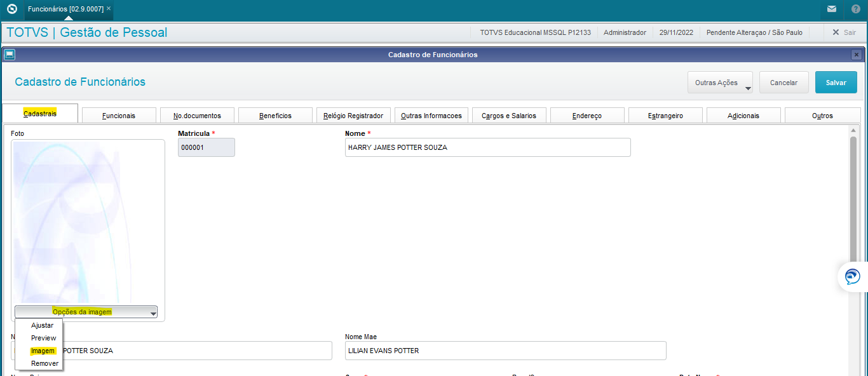
Task: Click the Administrador user label
Action: (x=625, y=32)
